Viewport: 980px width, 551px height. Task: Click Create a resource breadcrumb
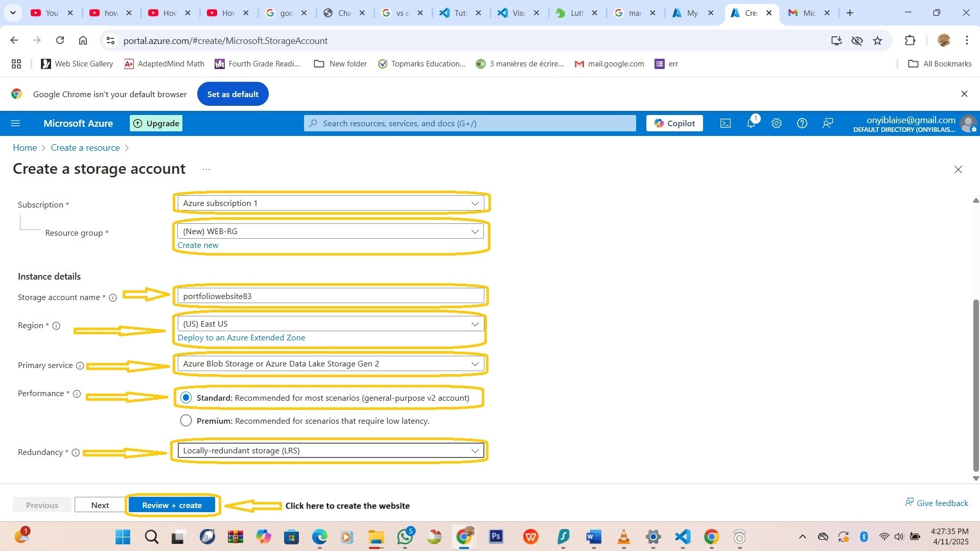(85, 148)
